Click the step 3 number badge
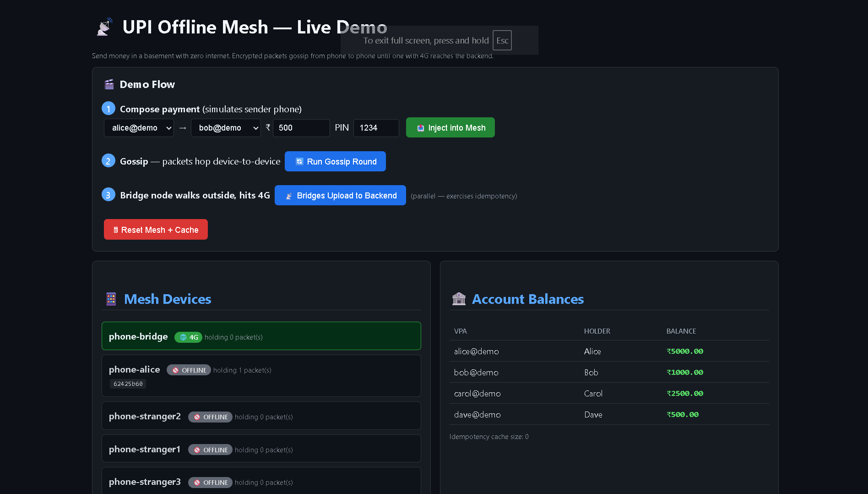 coord(108,195)
